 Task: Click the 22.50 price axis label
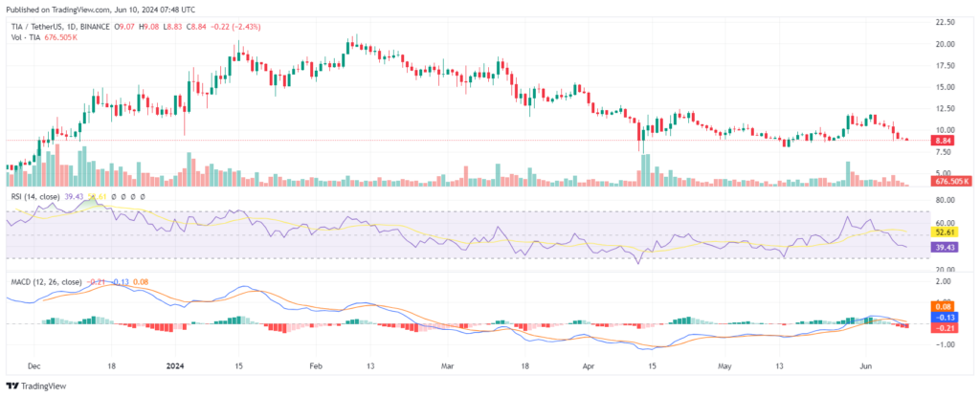point(945,22)
